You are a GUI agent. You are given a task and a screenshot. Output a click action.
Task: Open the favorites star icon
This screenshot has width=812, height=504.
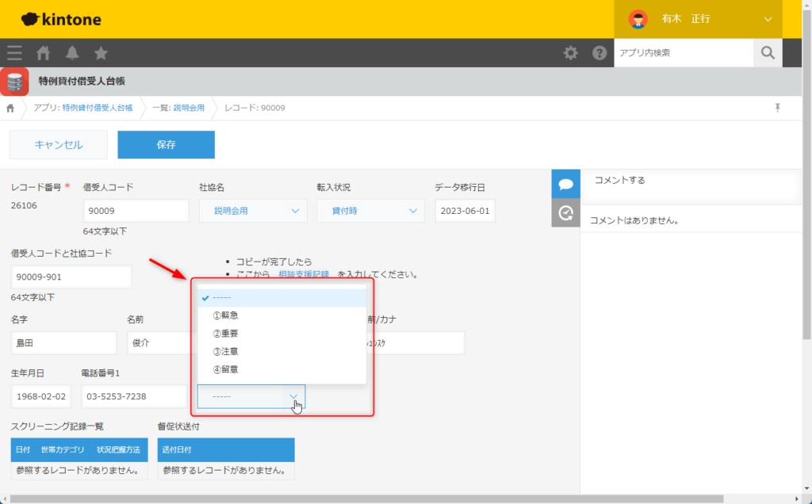pyautogui.click(x=101, y=53)
